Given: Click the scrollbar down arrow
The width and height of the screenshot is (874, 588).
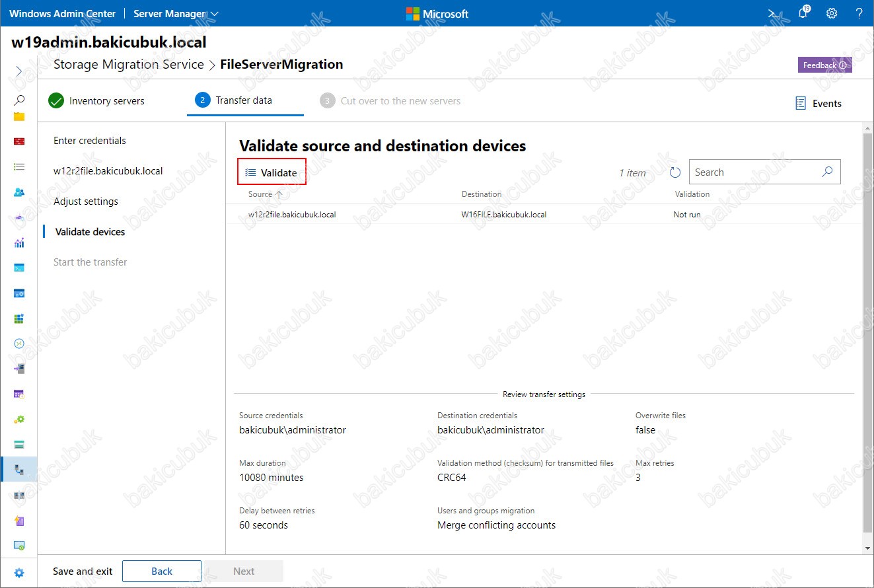Looking at the screenshot, I should pos(867,548).
